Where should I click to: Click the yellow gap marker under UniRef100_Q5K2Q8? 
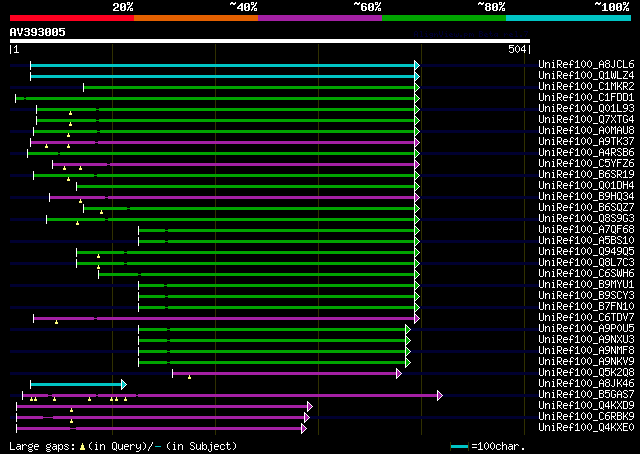point(189,377)
